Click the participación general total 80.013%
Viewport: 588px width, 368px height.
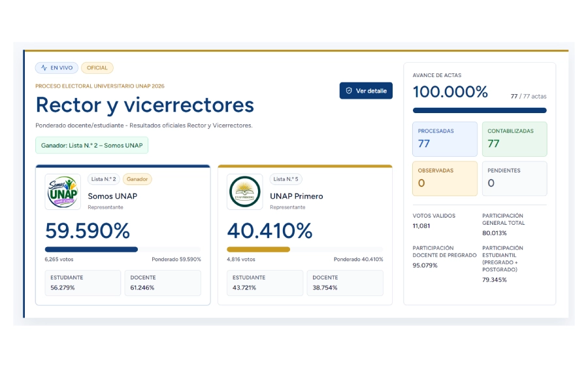(495, 233)
